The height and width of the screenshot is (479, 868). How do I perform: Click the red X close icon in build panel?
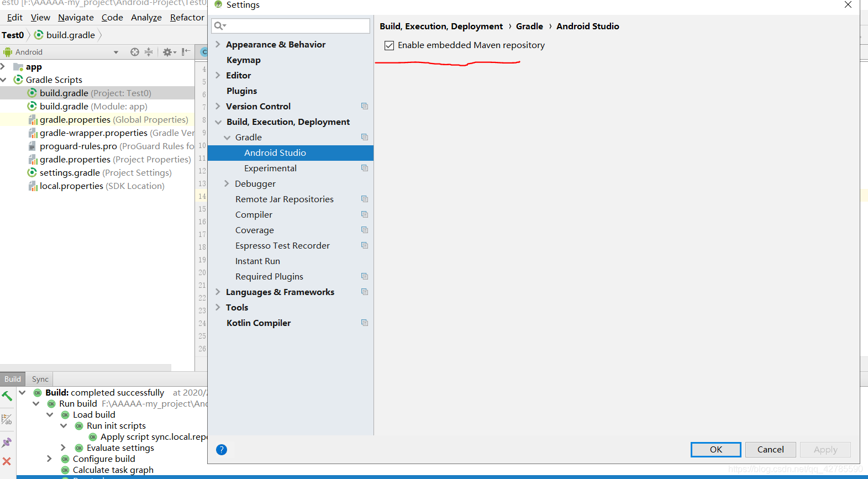point(7,461)
